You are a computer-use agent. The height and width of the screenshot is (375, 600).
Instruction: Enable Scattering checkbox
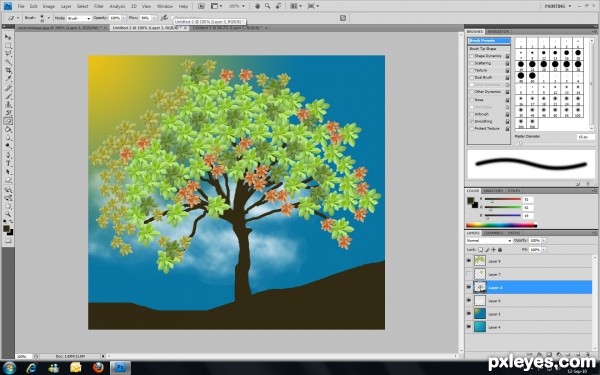[x=471, y=64]
